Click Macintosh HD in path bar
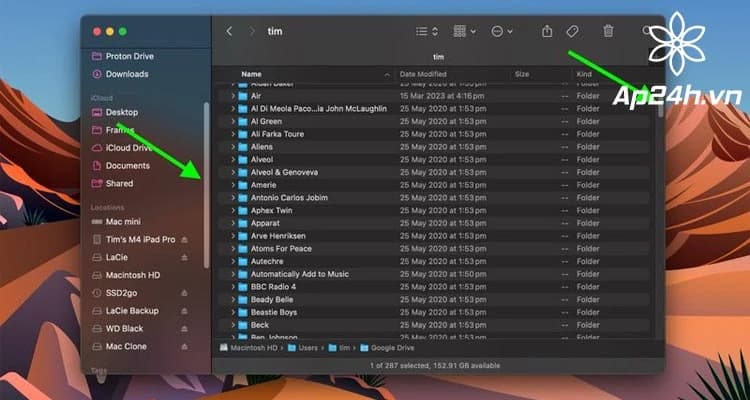 coord(249,348)
